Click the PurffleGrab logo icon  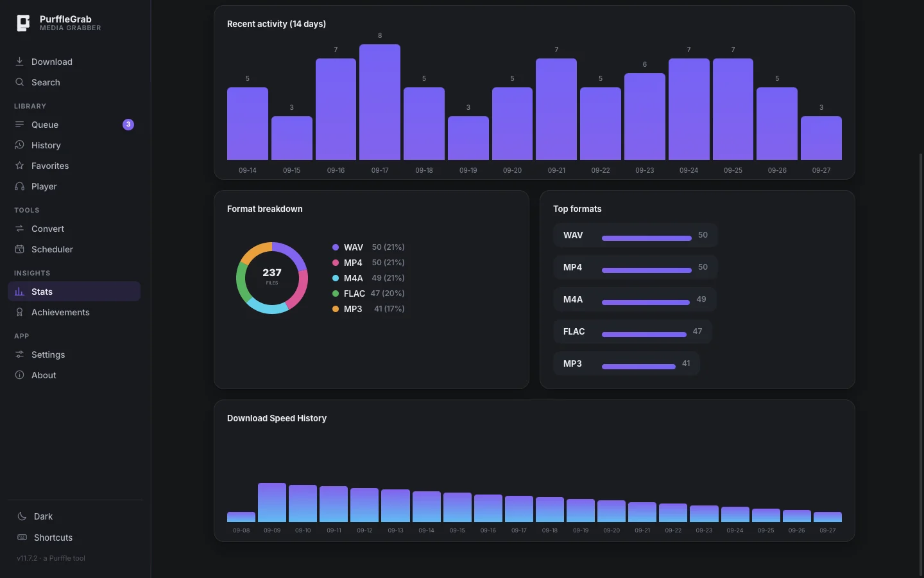(x=23, y=23)
